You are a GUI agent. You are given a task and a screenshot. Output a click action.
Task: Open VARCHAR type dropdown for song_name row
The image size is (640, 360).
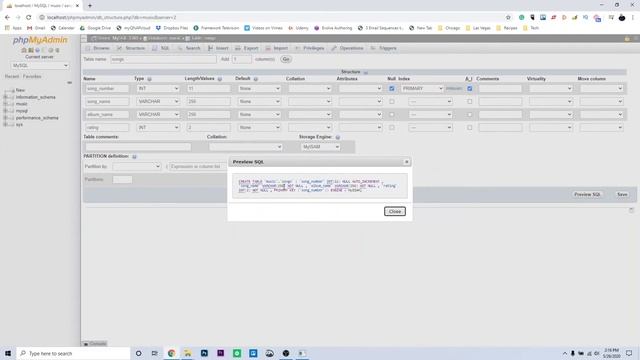coord(158,102)
